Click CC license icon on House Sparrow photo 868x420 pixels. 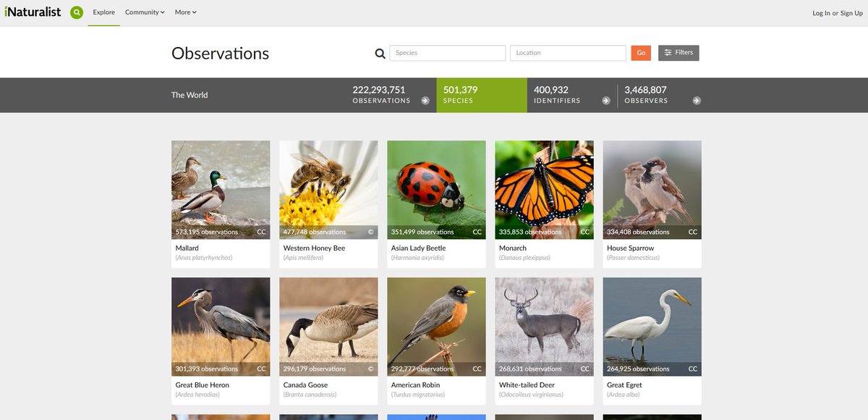(x=693, y=232)
